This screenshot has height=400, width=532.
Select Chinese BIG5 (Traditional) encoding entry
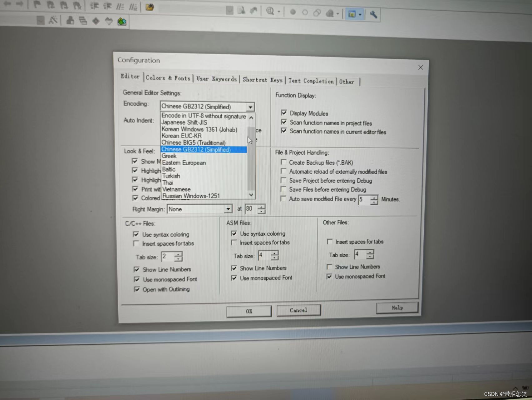(x=193, y=142)
